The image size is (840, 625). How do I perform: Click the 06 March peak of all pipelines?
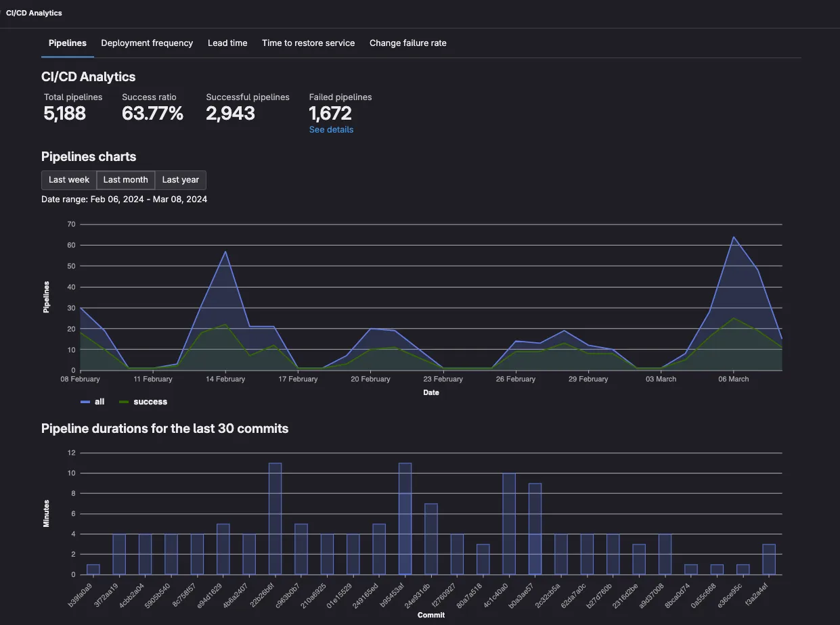point(733,237)
